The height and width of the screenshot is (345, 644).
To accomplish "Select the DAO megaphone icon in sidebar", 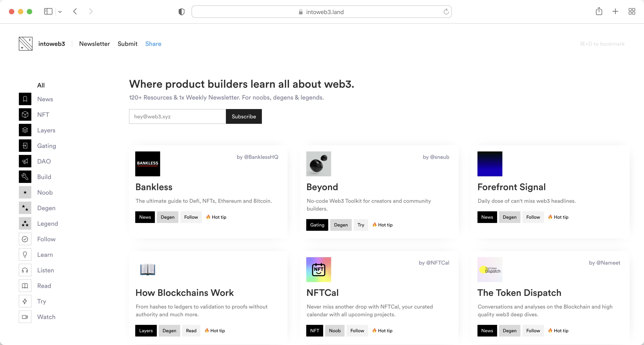I will tap(25, 161).
